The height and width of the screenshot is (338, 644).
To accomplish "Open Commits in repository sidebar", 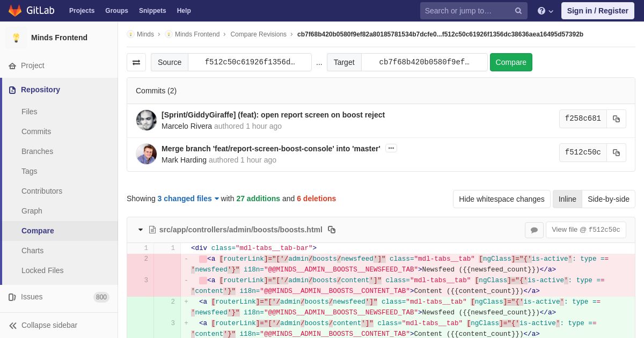I will click(x=36, y=131).
